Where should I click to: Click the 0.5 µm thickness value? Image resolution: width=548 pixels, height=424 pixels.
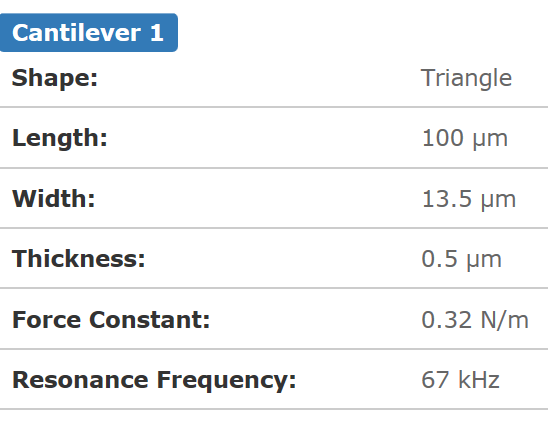pyautogui.click(x=462, y=260)
